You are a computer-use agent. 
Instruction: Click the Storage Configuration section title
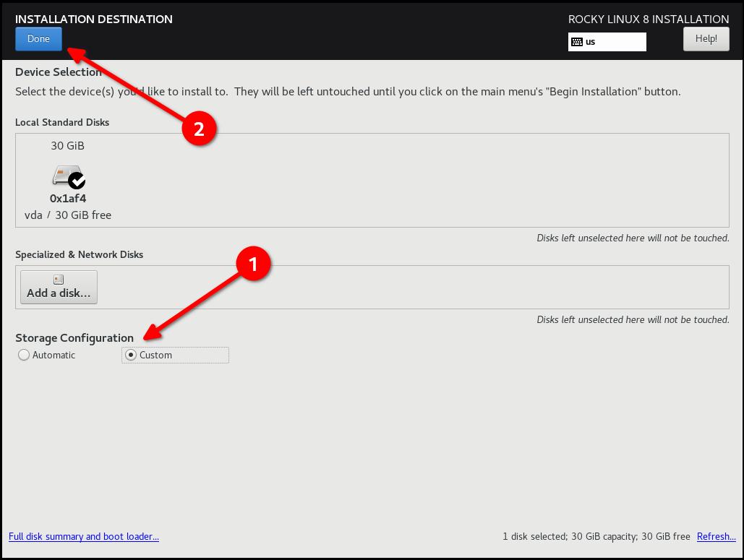point(73,337)
